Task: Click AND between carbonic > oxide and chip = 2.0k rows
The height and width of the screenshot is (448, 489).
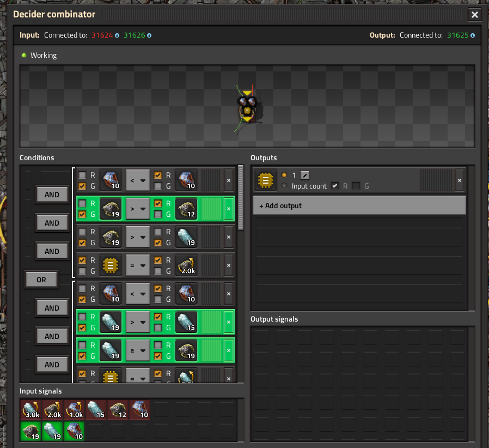Action: point(52,251)
